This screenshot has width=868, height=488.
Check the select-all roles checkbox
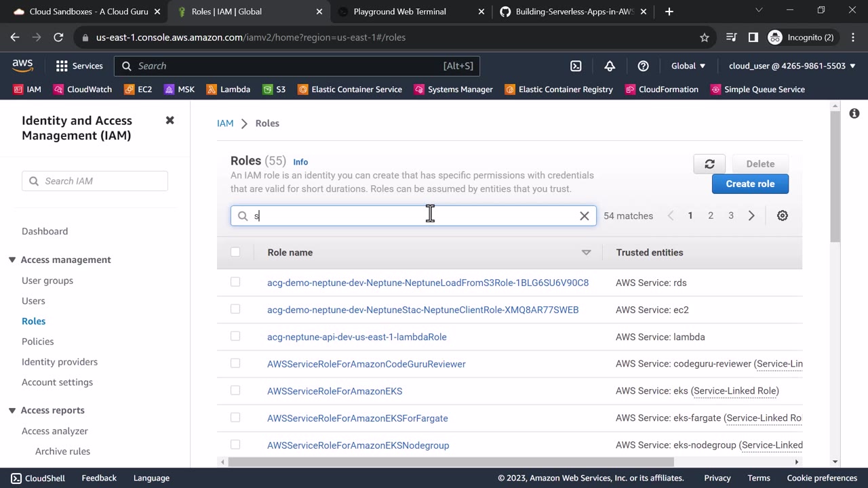point(235,252)
